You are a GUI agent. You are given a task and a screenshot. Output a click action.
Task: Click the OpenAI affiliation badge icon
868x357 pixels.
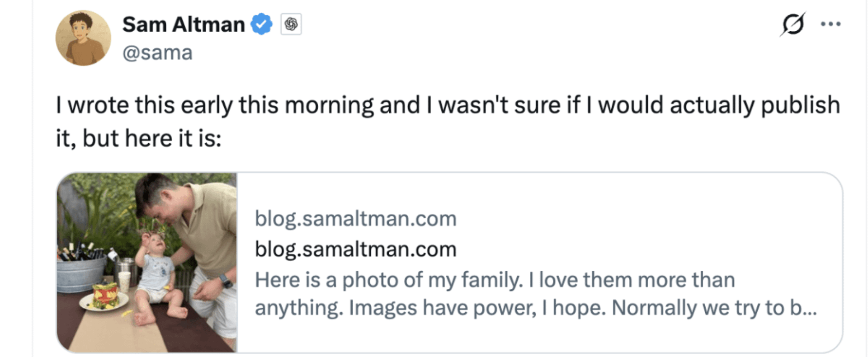tap(291, 24)
